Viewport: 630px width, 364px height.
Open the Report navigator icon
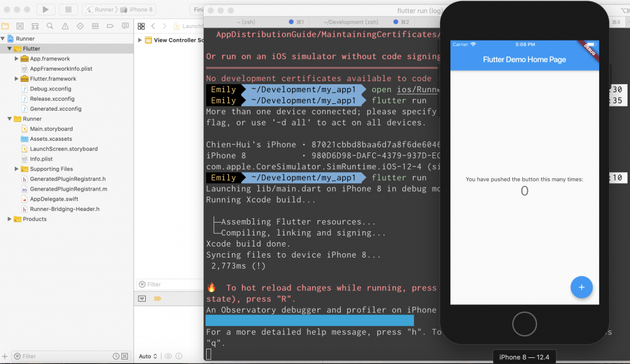coord(126,26)
